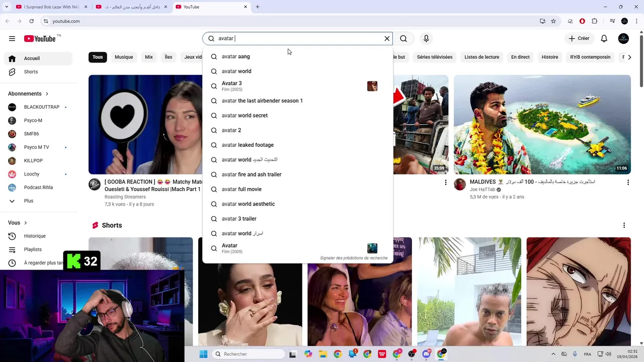This screenshot has width=644, height=362.
Task: Click the Windows taskbar 'Rechercher' box
Action: point(249,354)
